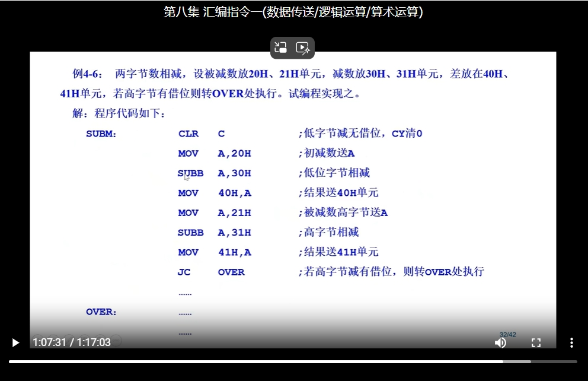The image size is (588, 381).
Task: Click the 1:07:31 / 1:17:03 time display
Action: (72, 342)
